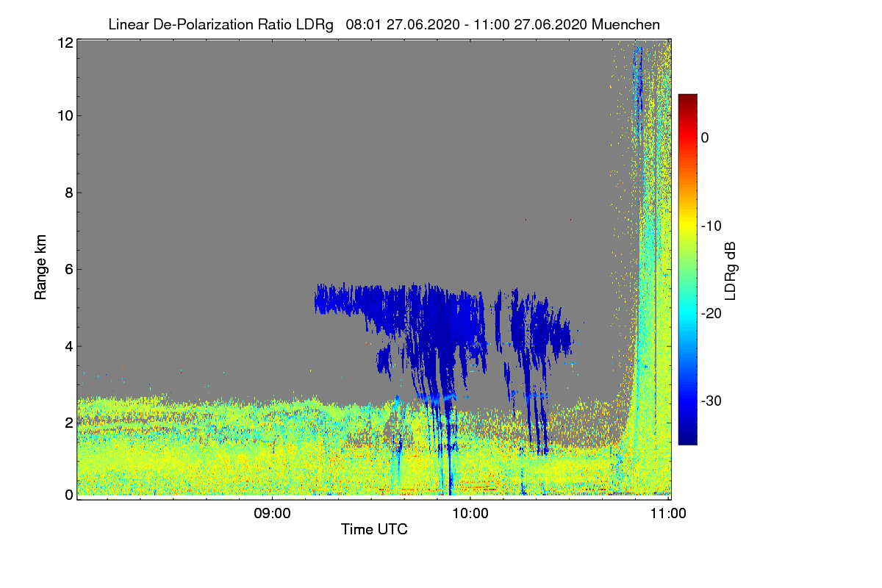Image resolution: width=882 pixels, height=588 pixels.
Task: Click the dark blue bottom of colorbar
Action: 687,439
